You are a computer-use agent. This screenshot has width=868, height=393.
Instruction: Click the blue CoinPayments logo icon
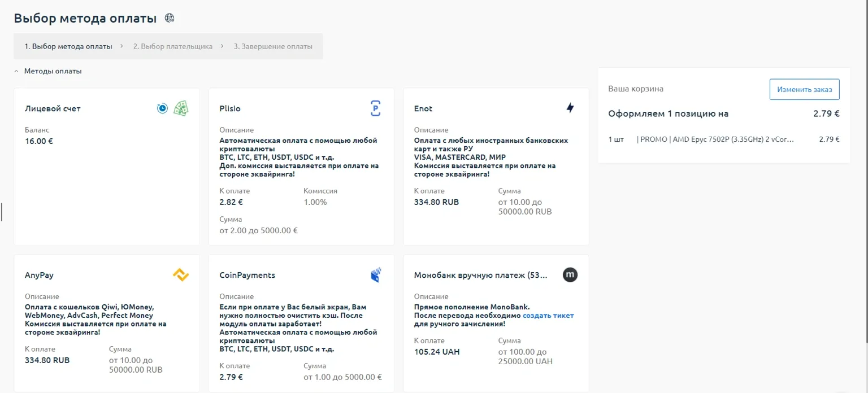pyautogui.click(x=375, y=275)
